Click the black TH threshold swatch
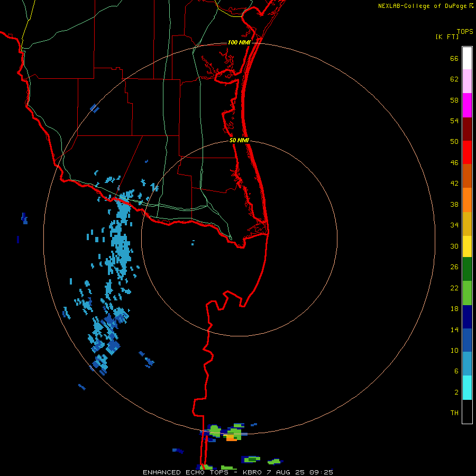Image resolution: width=476 pixels, height=476 pixels. [467, 411]
